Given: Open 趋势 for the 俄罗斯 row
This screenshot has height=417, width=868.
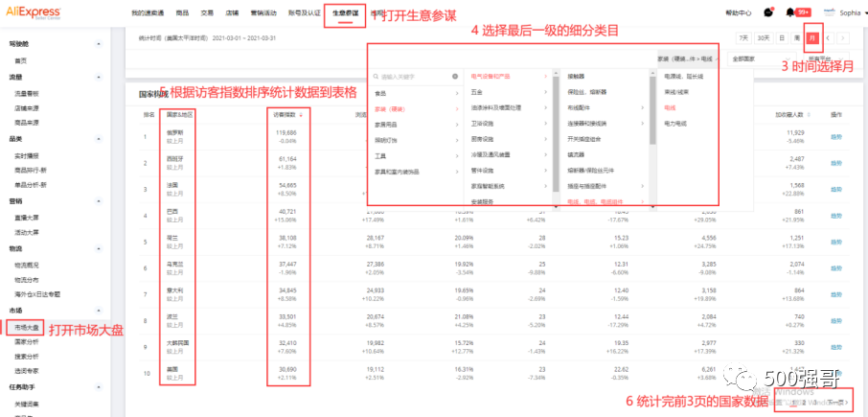Looking at the screenshot, I should [x=835, y=136].
